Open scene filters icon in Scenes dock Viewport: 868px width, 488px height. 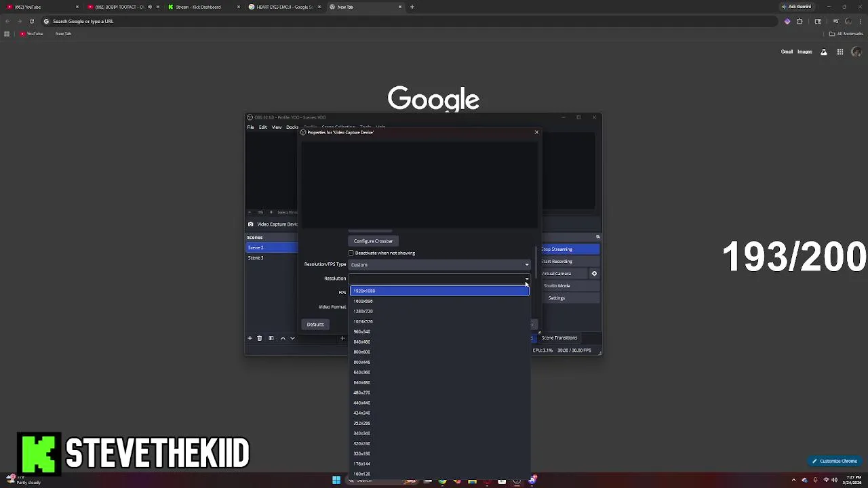coord(271,338)
